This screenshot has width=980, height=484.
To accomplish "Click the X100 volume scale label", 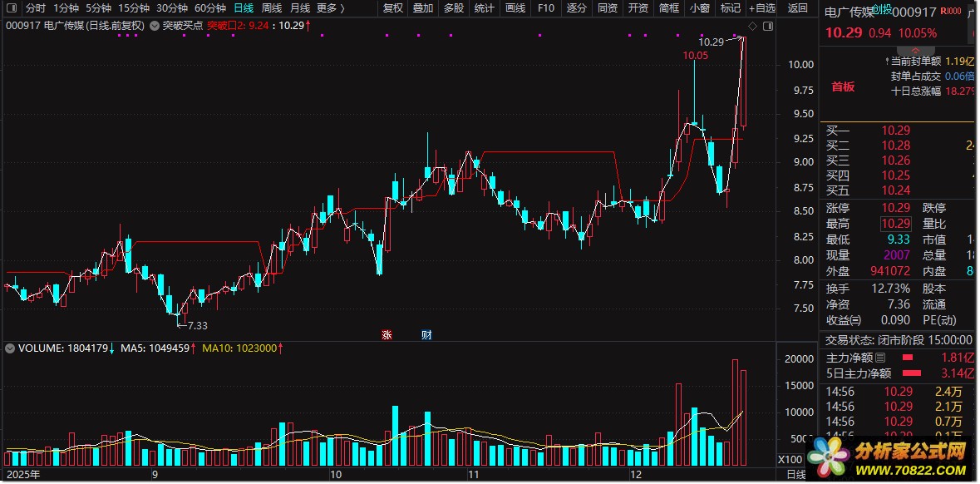I will [x=790, y=459].
